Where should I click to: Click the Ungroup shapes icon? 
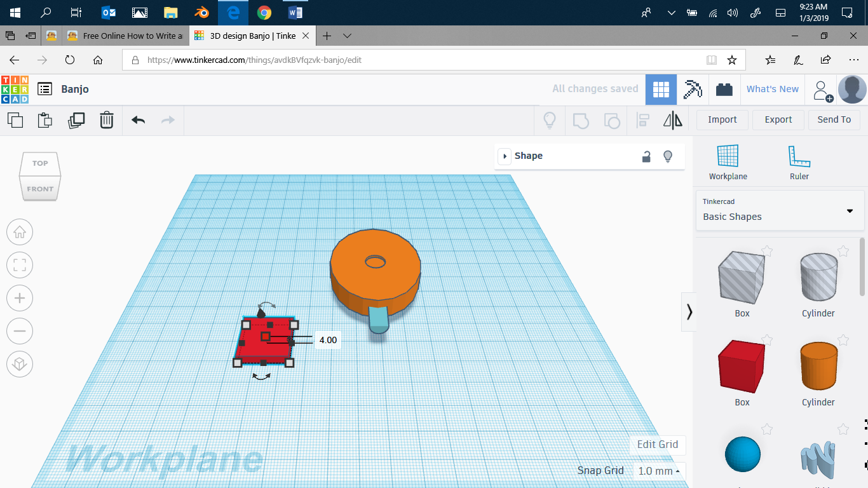[611, 120]
